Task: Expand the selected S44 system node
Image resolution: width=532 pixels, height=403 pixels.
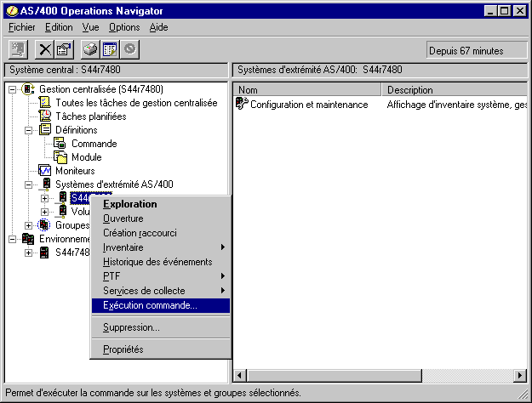Action: pyautogui.click(x=44, y=198)
